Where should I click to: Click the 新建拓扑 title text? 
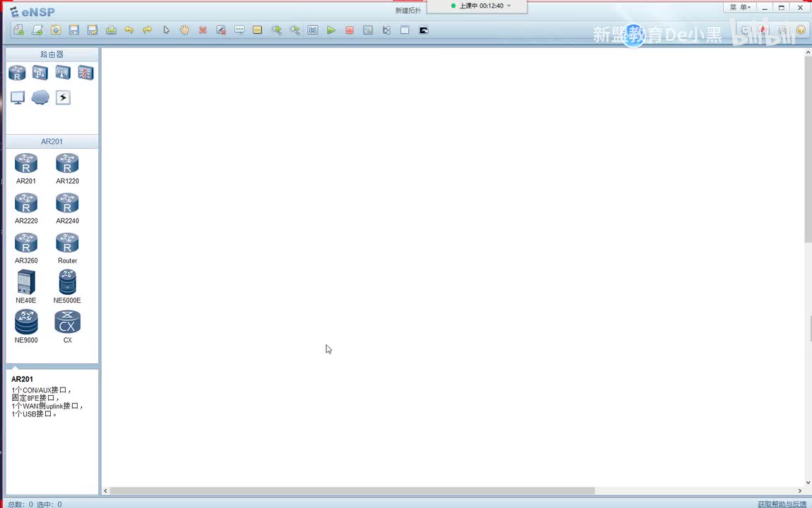pos(408,11)
